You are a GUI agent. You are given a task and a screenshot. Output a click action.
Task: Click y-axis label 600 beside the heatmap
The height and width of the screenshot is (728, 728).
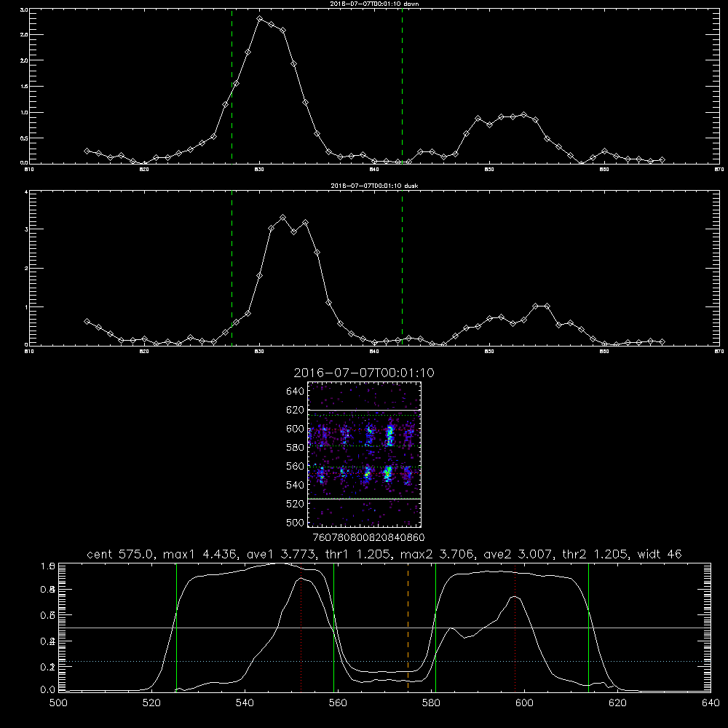point(296,429)
